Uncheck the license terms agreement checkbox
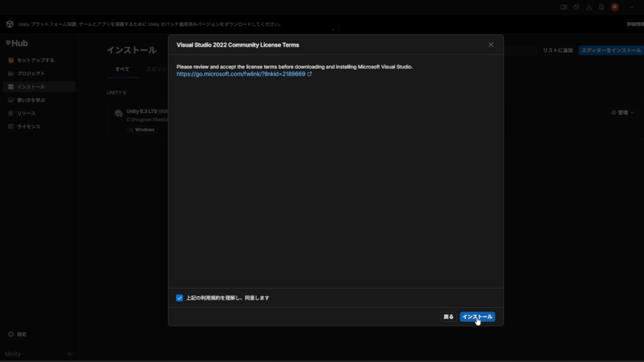Screen dimensions: 644x362 click(x=180, y=298)
